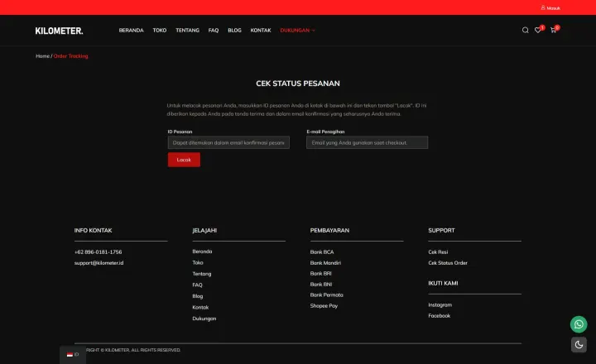Expand the Dukungan menu dropdown
596x364 pixels.
point(297,31)
